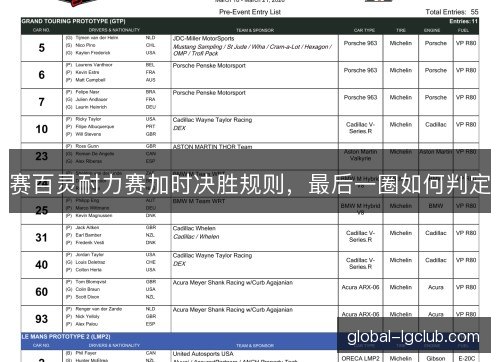
Task: Click the 'Pre-Event Entry List' title
Action: pos(250,12)
